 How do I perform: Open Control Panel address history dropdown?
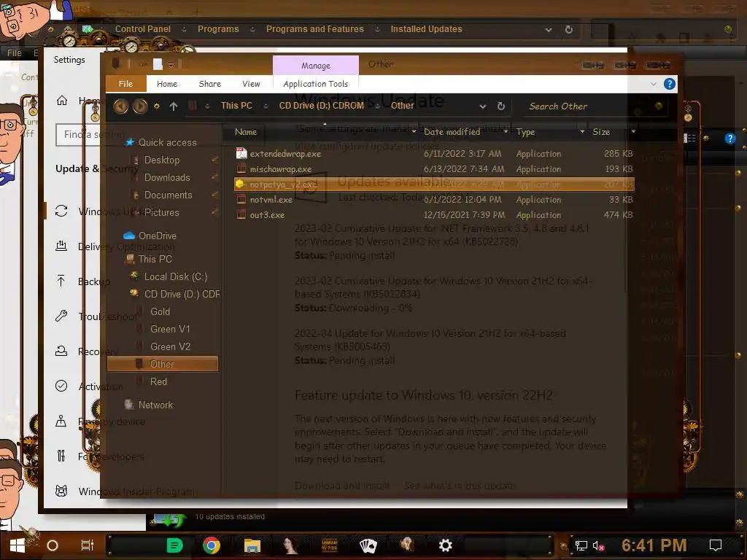pyautogui.click(x=549, y=29)
